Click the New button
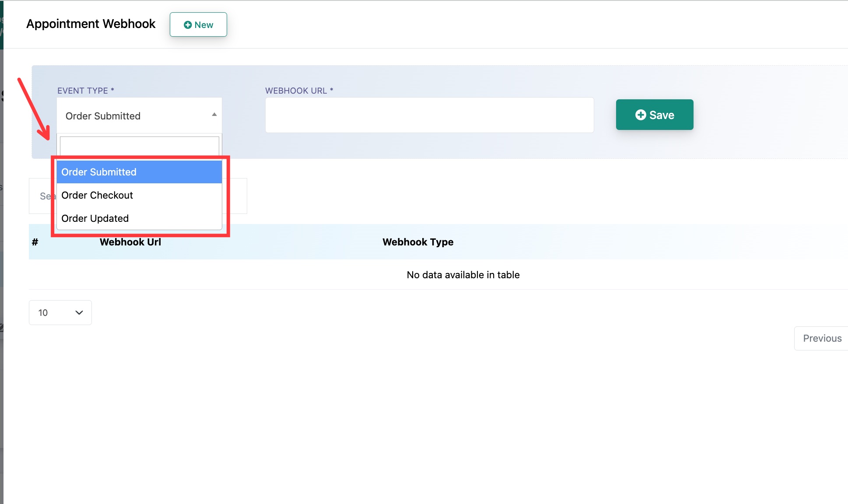Viewport: 848px width, 504px height. pyautogui.click(x=198, y=24)
